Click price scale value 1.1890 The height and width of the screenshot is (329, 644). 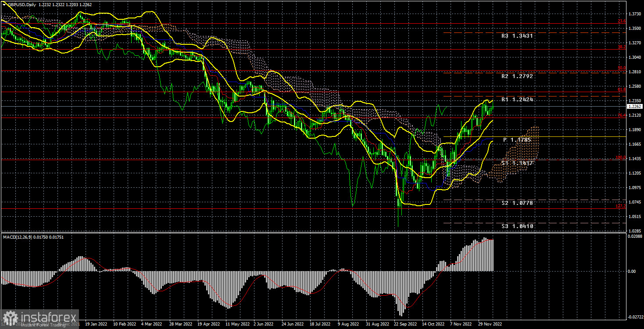click(x=635, y=130)
